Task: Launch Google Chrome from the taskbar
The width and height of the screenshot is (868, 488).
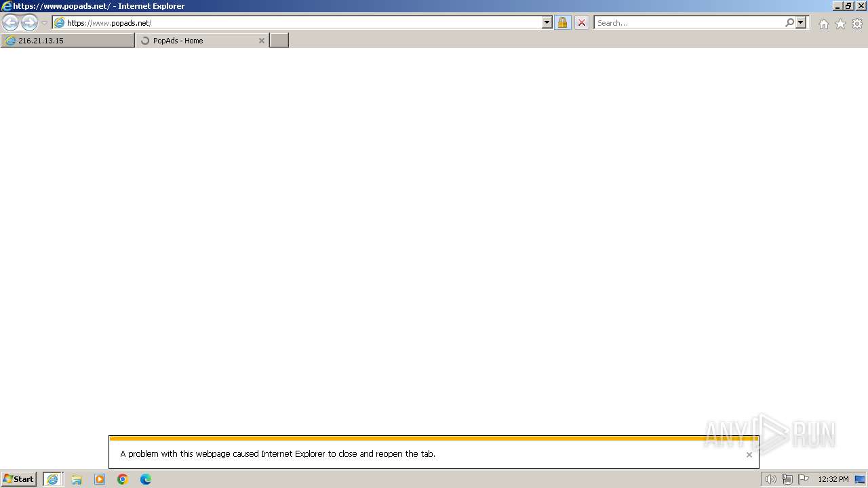Action: (123, 479)
